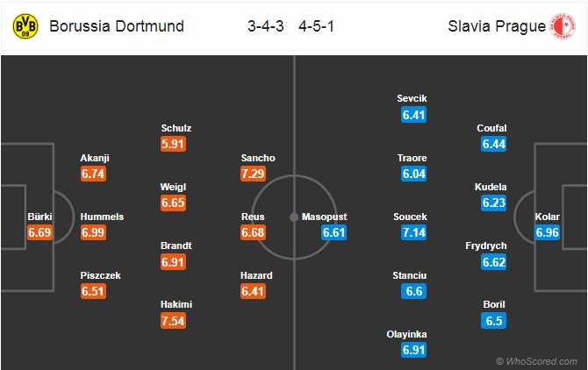The height and width of the screenshot is (370, 588).
Task: Click Brandt's 6.91 rating badge
Action: click(173, 262)
